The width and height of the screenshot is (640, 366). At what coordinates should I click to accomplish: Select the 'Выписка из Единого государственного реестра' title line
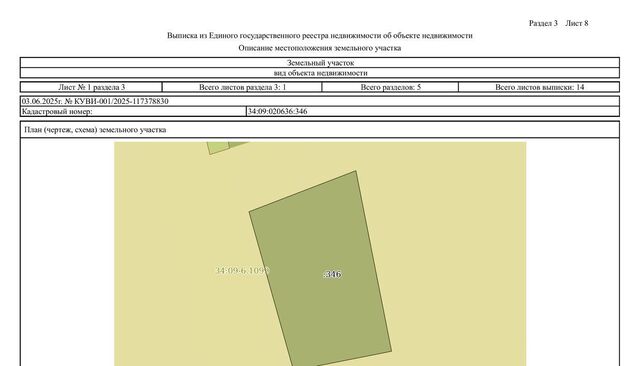[x=320, y=35]
